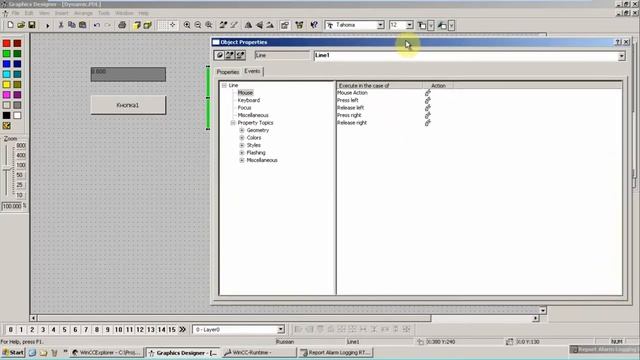The height and width of the screenshot is (360, 640).
Task: Mirror object with first flip icon
Action: tap(248, 25)
